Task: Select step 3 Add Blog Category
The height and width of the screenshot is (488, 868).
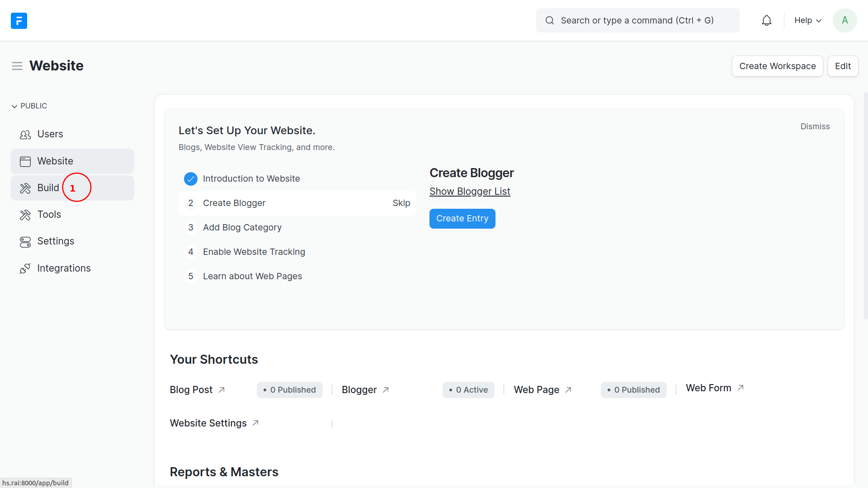Action: (242, 227)
